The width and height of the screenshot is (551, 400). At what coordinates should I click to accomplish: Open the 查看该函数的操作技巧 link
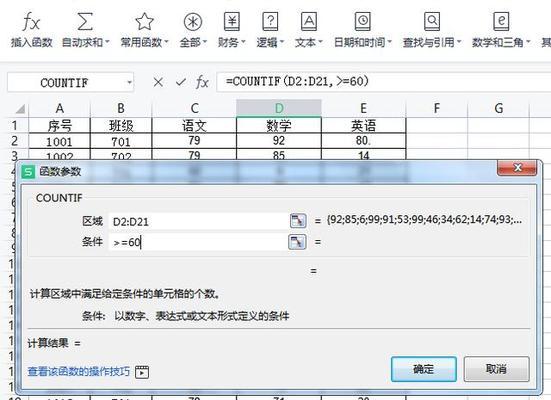79,372
